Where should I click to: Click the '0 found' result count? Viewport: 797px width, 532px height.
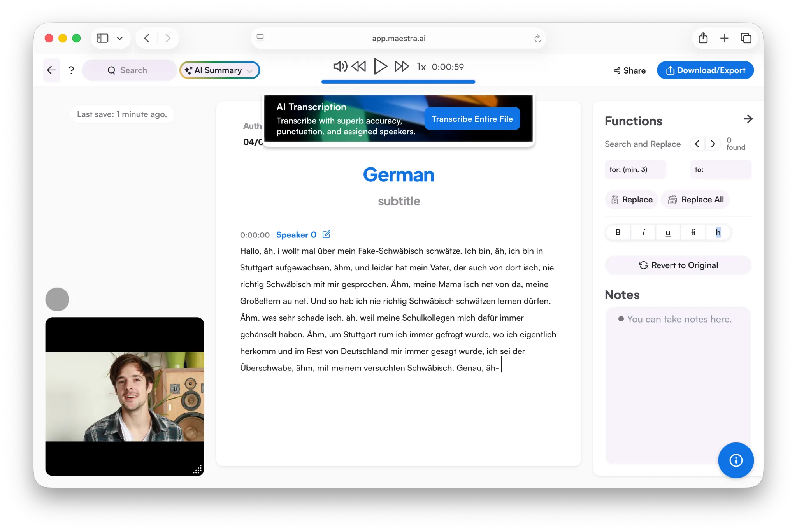(736, 144)
